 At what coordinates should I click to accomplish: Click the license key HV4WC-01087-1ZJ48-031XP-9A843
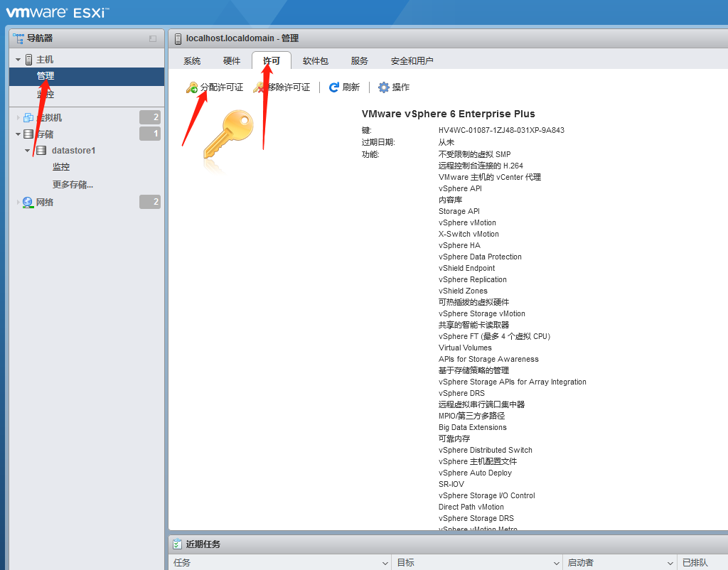pos(501,131)
